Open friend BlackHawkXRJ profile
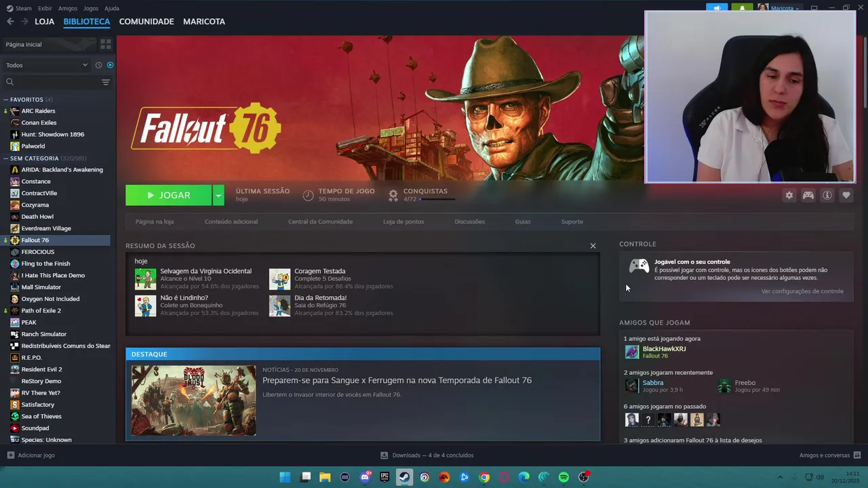868x488 pixels. [x=664, y=349]
